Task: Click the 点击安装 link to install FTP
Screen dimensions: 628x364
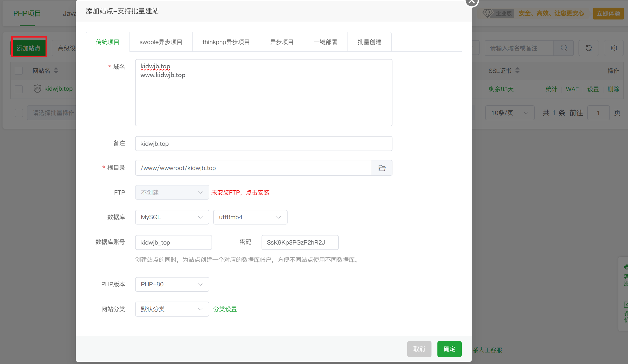Action: point(258,192)
